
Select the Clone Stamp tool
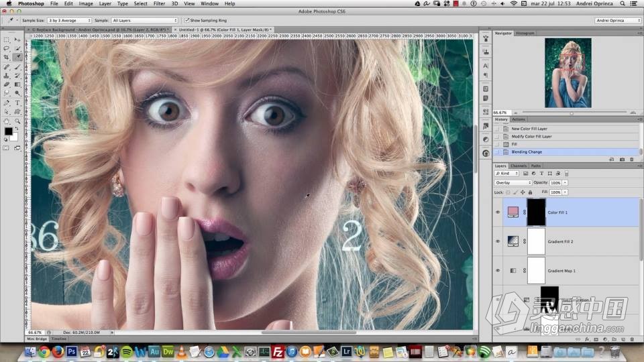pyautogui.click(x=7, y=76)
